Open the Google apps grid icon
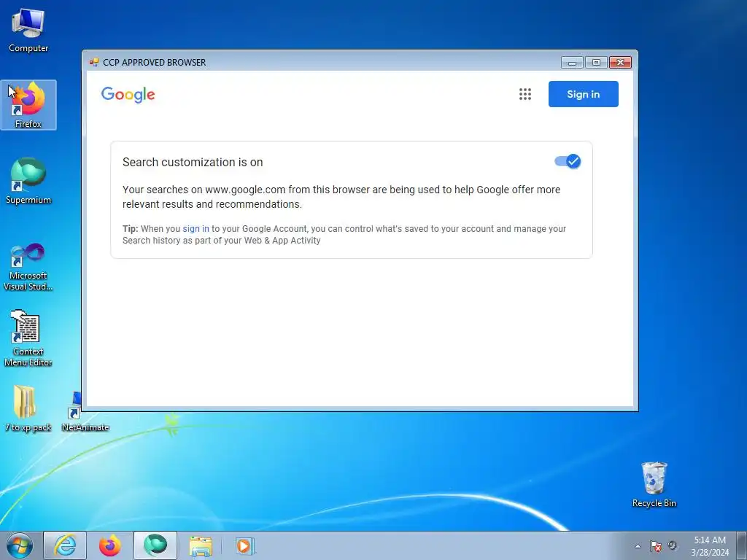Viewport: 747px width, 560px height. [x=525, y=94]
